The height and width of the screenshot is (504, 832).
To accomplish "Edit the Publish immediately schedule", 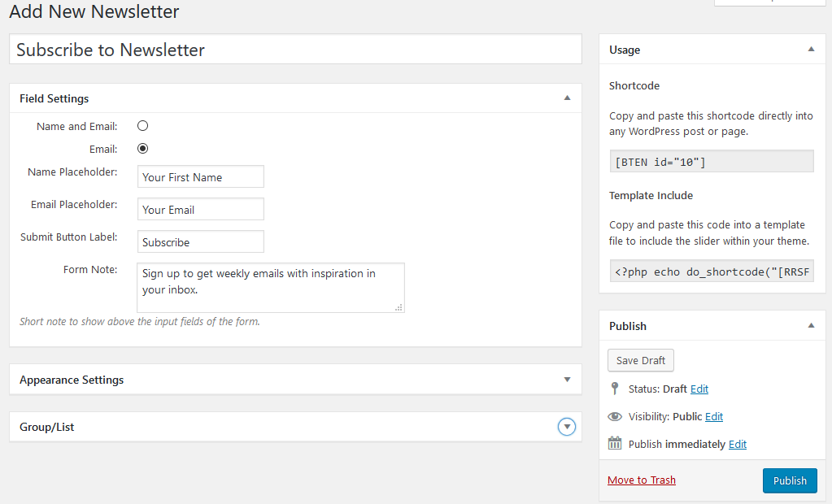I will [738, 444].
